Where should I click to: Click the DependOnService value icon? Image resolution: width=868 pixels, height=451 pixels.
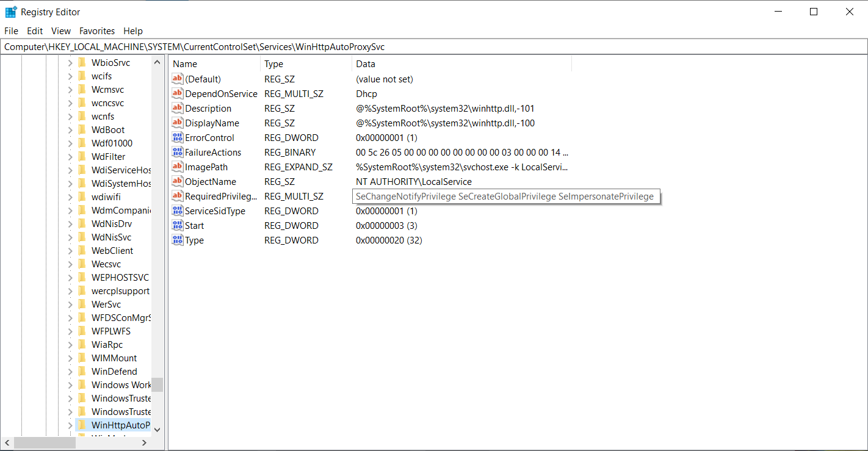click(x=178, y=93)
